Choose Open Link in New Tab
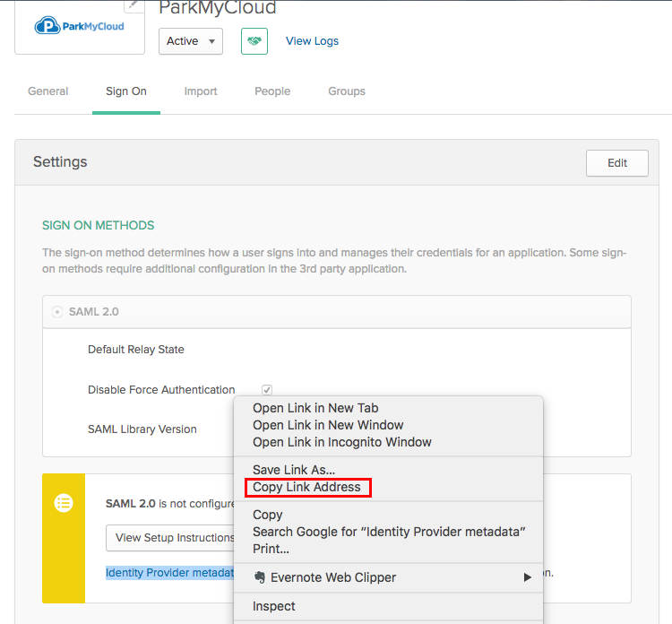The height and width of the screenshot is (624, 672). tap(315, 408)
